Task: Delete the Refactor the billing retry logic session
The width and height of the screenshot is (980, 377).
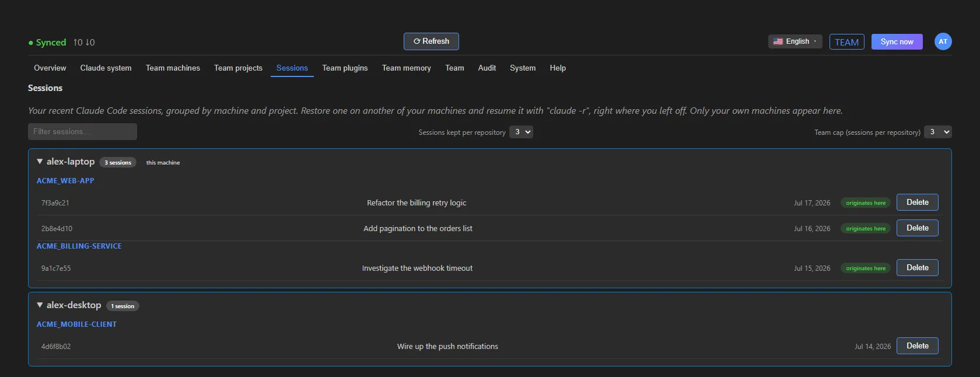Action: [x=917, y=203]
